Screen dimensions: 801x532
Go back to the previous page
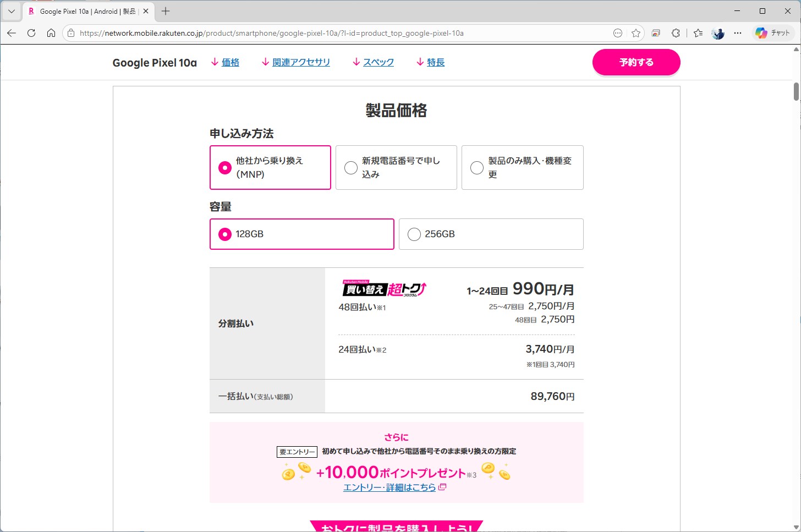12,33
